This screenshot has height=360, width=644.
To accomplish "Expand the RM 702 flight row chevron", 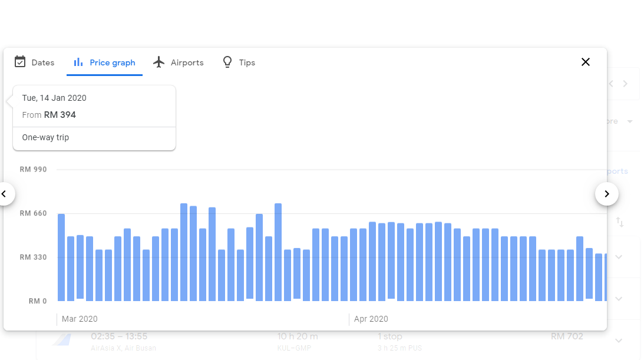I will [619, 341].
